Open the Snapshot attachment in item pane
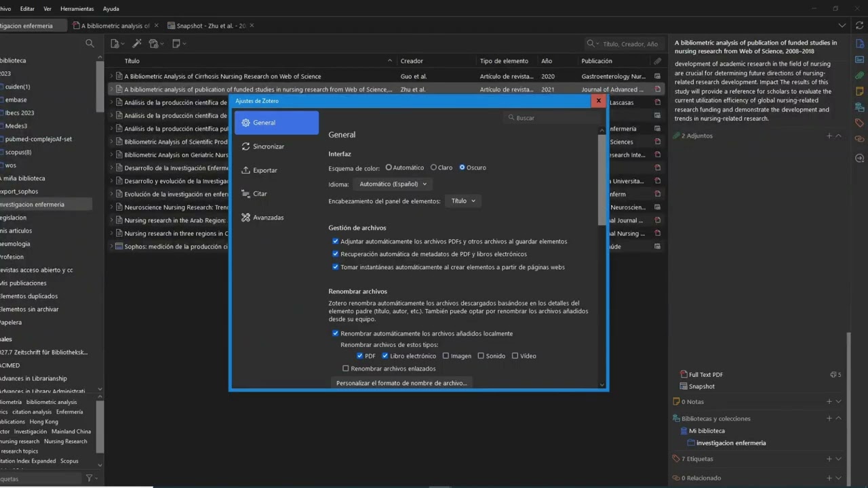The image size is (868, 488). coord(702,386)
